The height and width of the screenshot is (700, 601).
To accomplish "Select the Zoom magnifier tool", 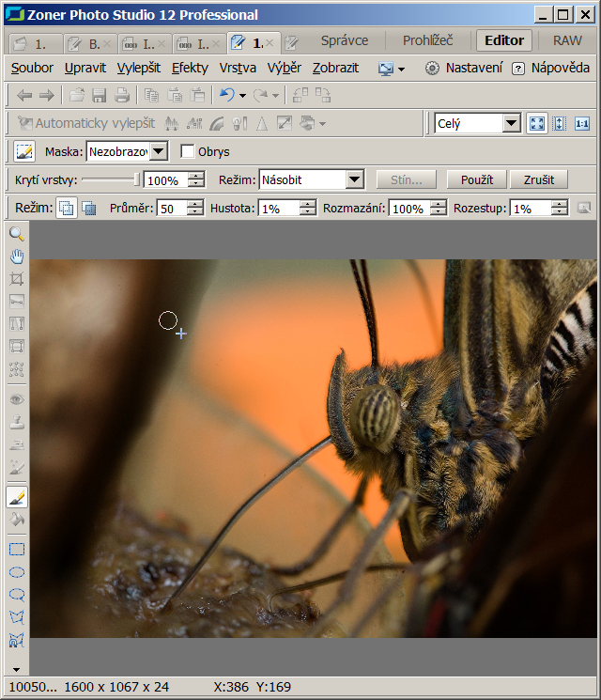I will point(16,234).
